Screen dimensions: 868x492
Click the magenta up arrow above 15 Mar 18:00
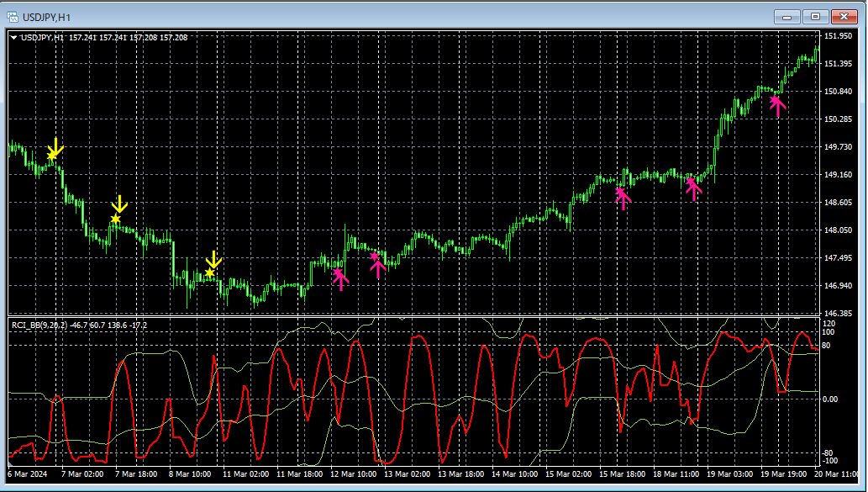(622, 198)
